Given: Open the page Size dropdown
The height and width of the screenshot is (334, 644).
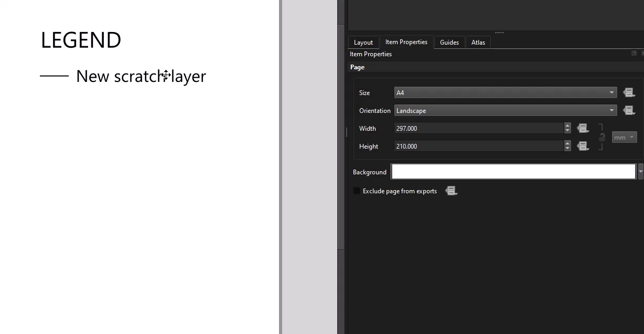Looking at the screenshot, I should (x=505, y=93).
